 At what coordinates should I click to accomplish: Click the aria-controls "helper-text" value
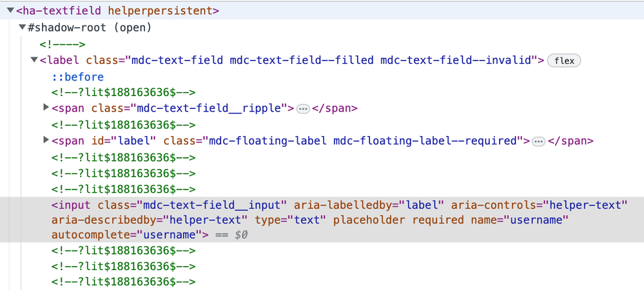coord(585,205)
